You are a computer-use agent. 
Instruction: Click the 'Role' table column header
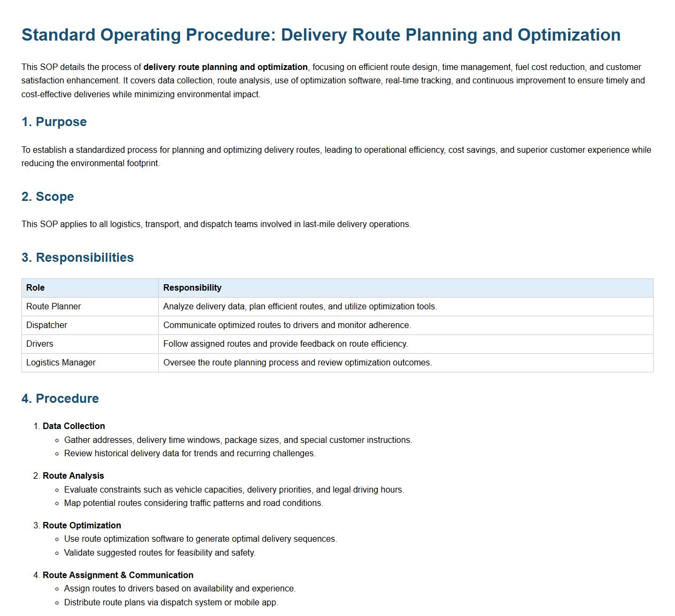(x=35, y=288)
